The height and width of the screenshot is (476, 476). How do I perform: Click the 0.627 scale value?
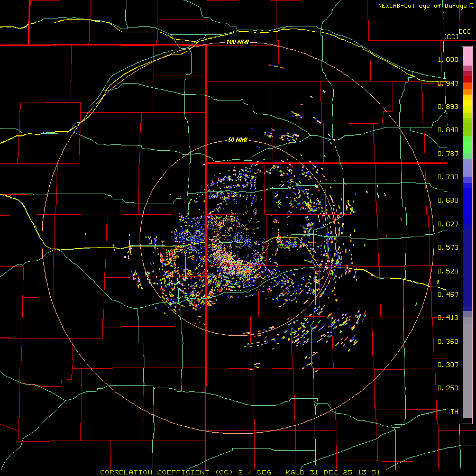pyautogui.click(x=448, y=224)
